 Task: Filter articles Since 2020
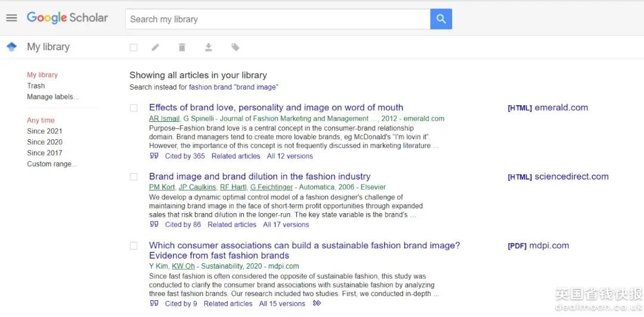tap(45, 142)
